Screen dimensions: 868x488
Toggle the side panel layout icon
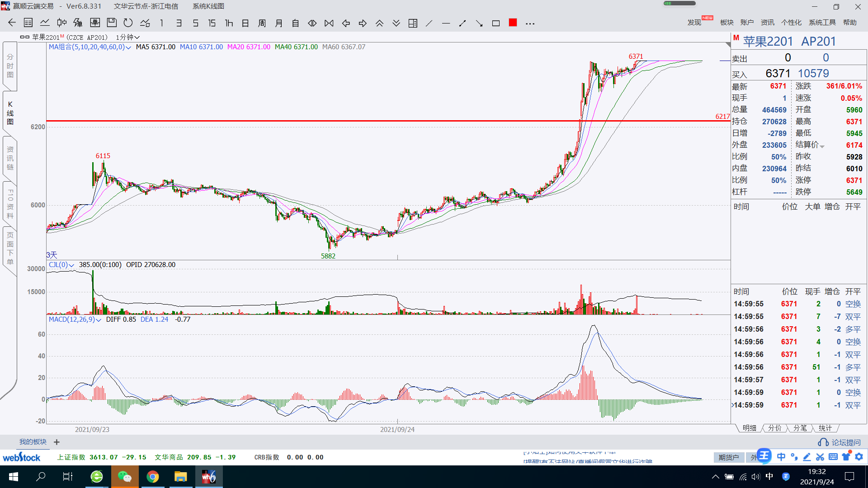click(413, 23)
